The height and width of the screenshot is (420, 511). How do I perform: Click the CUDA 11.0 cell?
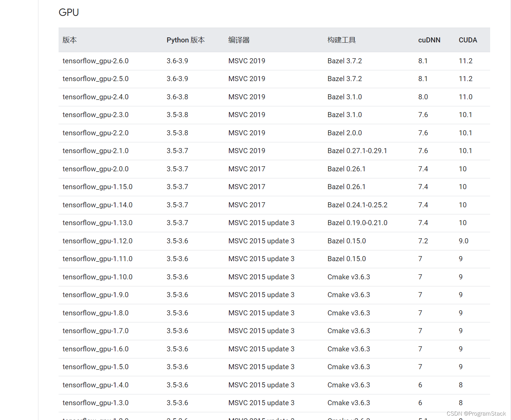click(x=466, y=97)
